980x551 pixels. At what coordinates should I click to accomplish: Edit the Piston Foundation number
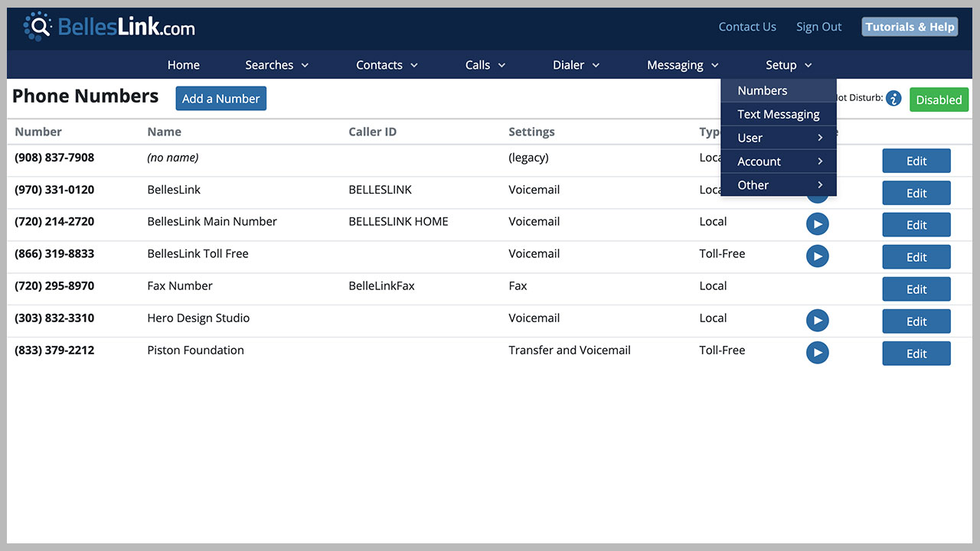[916, 354]
